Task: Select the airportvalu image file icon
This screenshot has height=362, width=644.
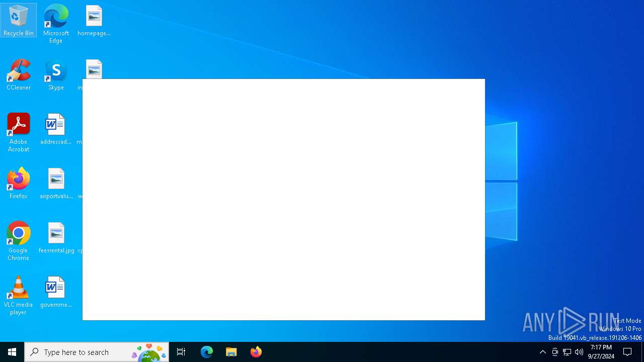Action: click(x=56, y=184)
